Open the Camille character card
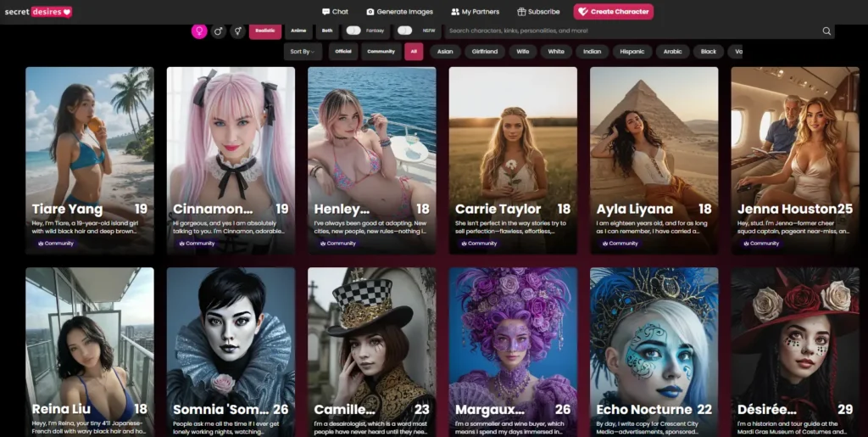 pos(372,352)
